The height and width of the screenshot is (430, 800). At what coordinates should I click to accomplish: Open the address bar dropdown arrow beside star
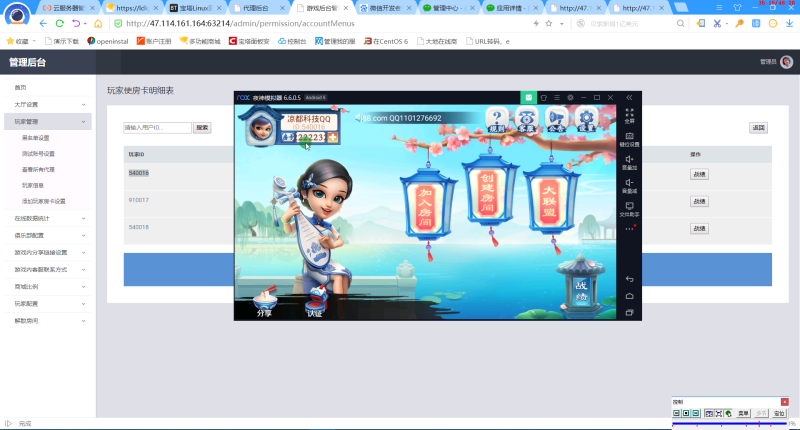tap(562, 23)
